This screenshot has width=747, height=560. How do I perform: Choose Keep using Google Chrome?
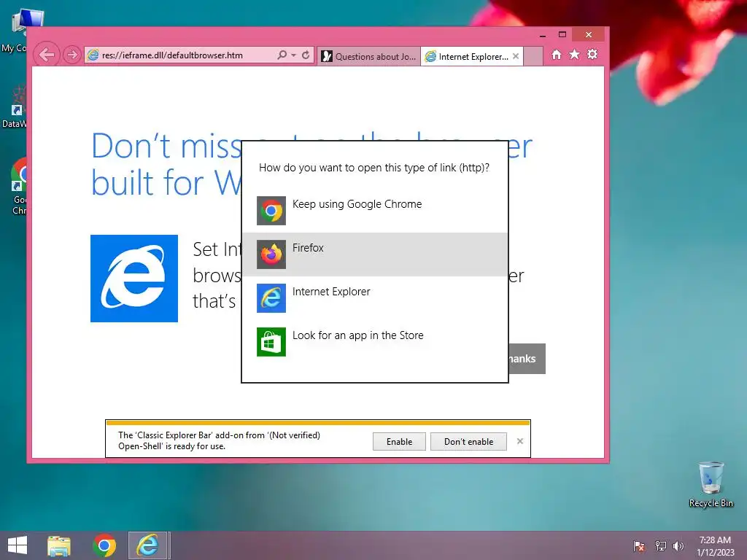point(375,211)
